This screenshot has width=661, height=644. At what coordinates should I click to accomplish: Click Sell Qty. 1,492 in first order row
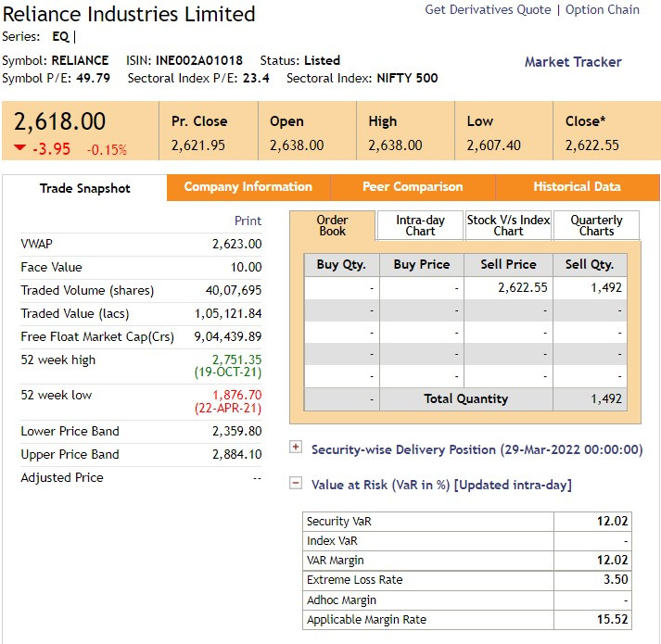pos(606,287)
